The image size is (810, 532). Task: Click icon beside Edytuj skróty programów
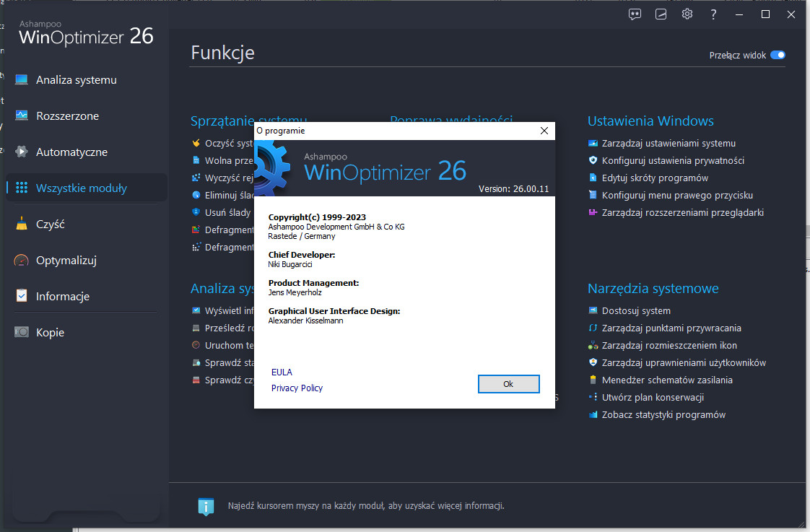pos(593,178)
